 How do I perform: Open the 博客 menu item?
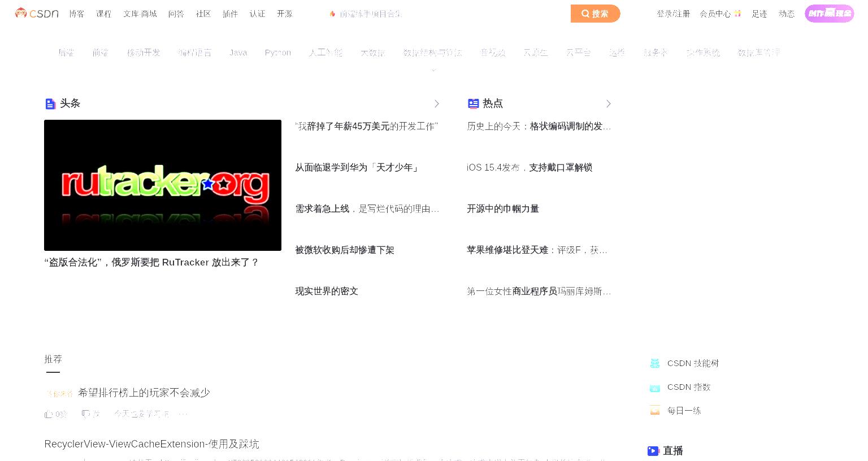coord(77,14)
